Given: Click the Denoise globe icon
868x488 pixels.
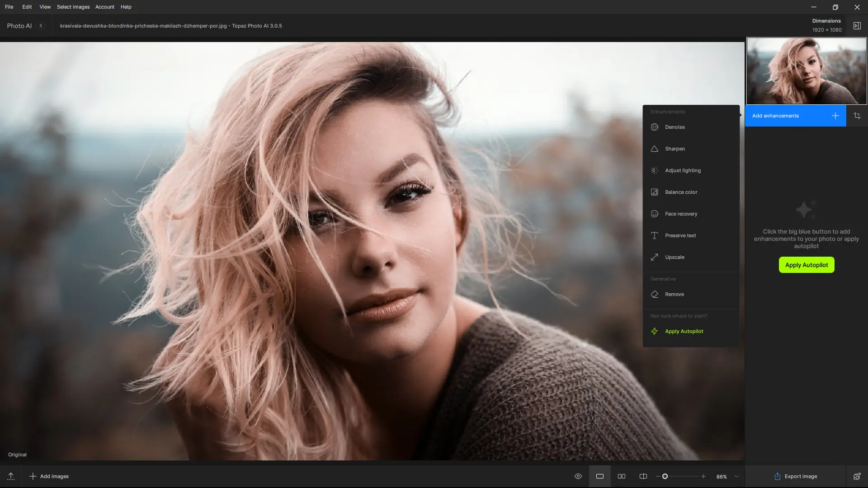Looking at the screenshot, I should click(x=654, y=127).
